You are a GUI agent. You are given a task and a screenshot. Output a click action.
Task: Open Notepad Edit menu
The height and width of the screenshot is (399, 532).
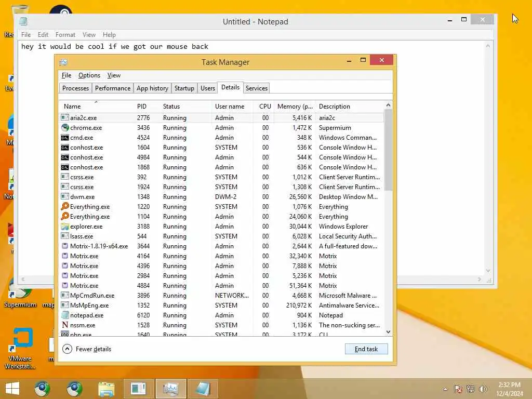(x=43, y=35)
